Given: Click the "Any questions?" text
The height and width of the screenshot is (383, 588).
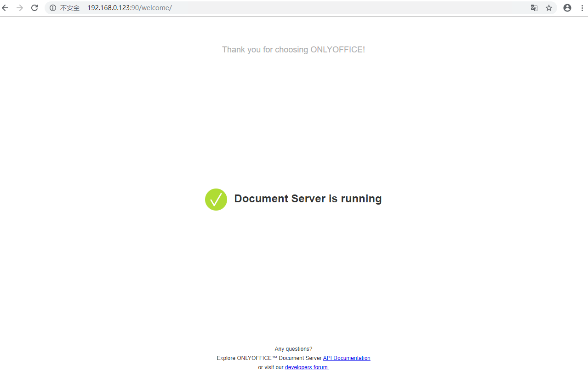Looking at the screenshot, I should [x=293, y=349].
